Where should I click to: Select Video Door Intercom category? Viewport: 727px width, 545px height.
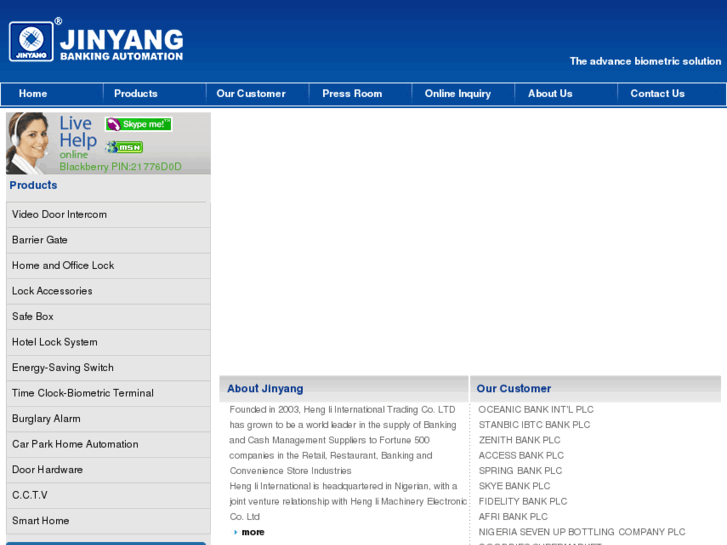(108, 215)
